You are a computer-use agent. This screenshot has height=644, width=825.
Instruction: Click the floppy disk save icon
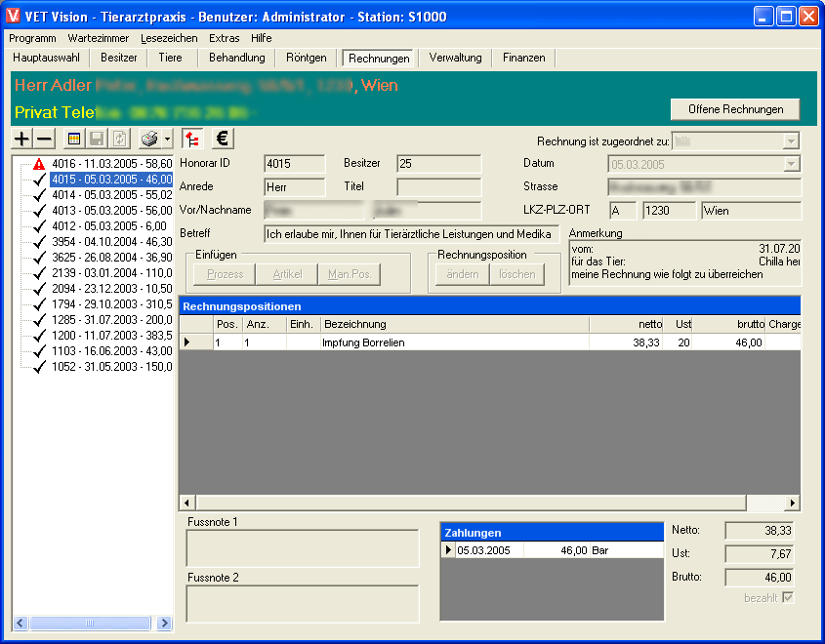point(97,139)
